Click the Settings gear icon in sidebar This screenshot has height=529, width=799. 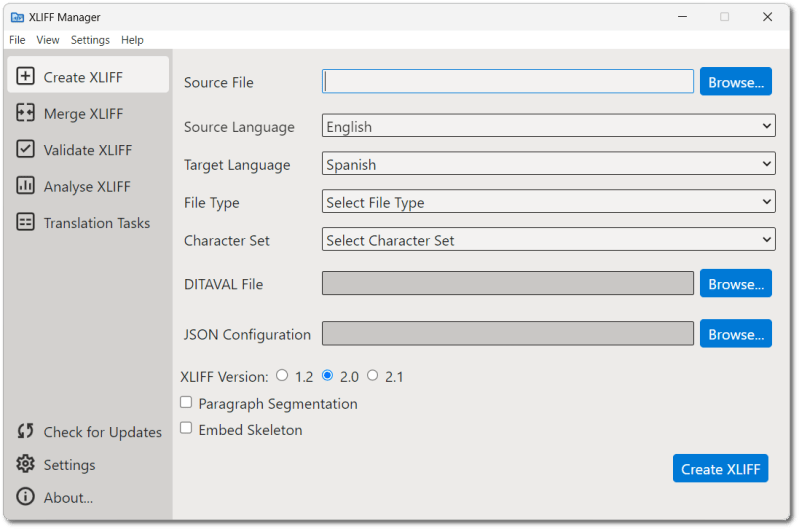click(26, 465)
